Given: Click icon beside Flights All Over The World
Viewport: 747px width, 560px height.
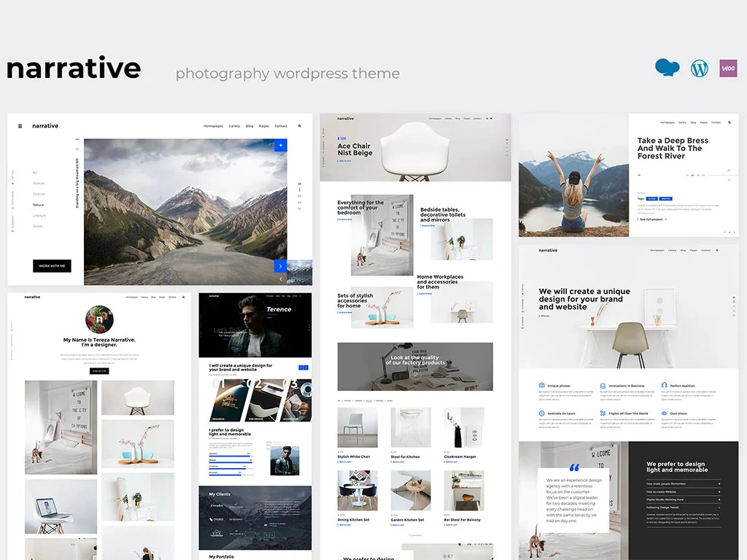Looking at the screenshot, I should [603, 413].
